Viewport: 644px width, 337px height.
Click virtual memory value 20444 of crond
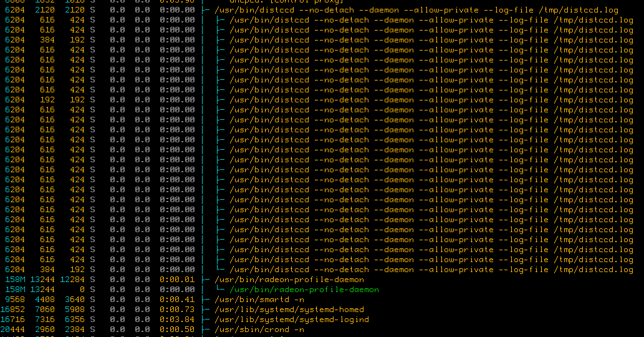tap(12, 330)
